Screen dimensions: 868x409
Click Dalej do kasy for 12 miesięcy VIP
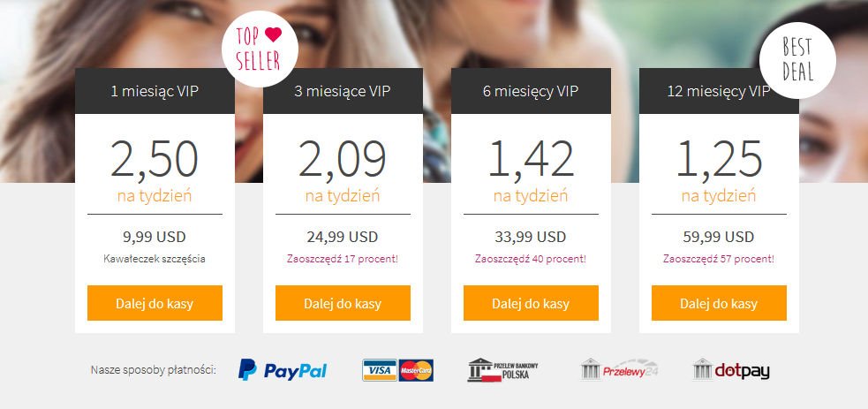[719, 303]
